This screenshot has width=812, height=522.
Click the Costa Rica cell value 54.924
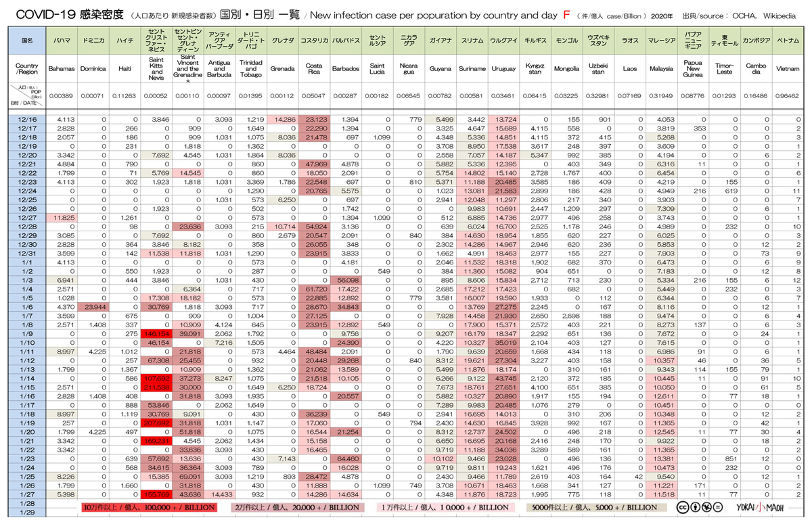pyautogui.click(x=314, y=226)
